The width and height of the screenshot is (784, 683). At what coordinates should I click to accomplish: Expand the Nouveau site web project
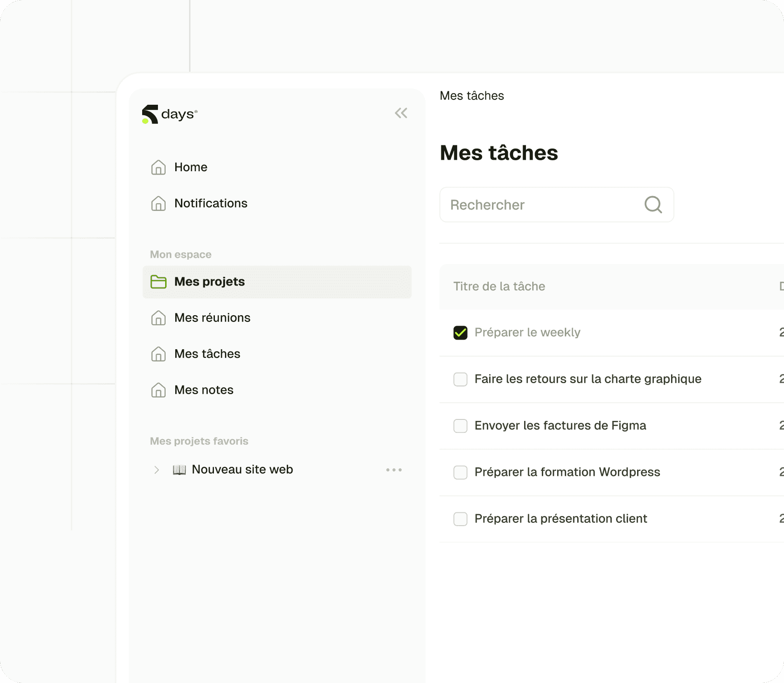tap(157, 469)
